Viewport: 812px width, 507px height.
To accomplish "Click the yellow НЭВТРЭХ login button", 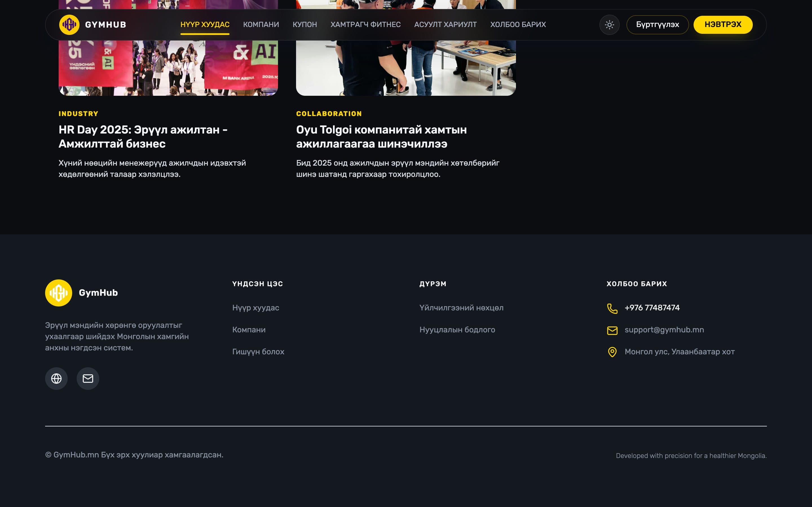I will click(x=723, y=25).
